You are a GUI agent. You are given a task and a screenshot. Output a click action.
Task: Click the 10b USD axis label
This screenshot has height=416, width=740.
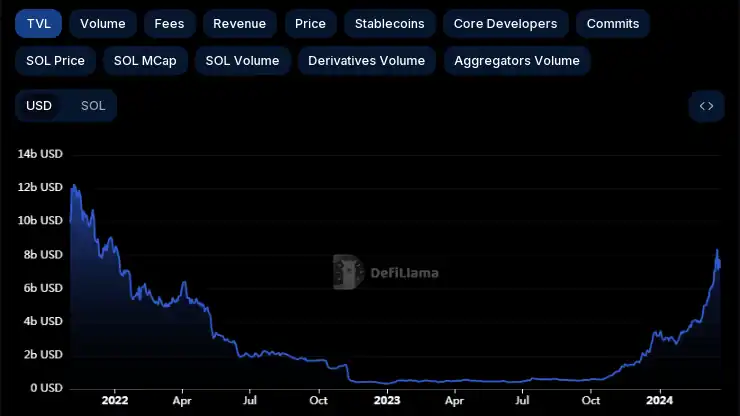(40, 221)
